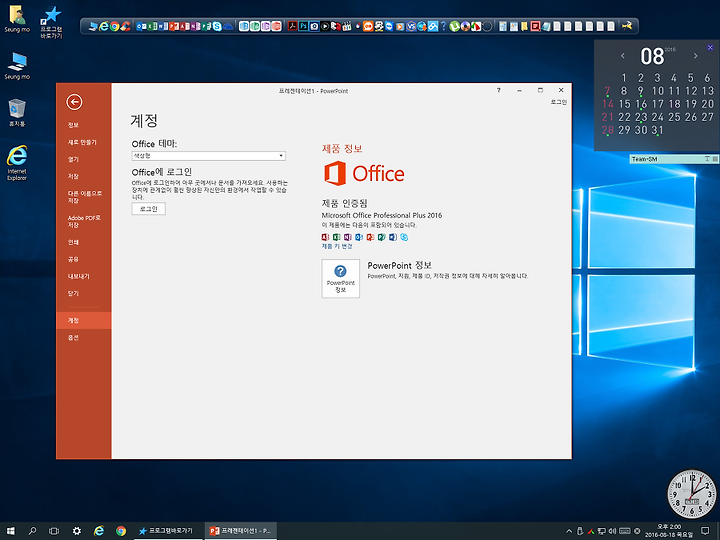Click the back arrow in PowerPoint backstage
The image size is (720, 540).
[x=74, y=101]
